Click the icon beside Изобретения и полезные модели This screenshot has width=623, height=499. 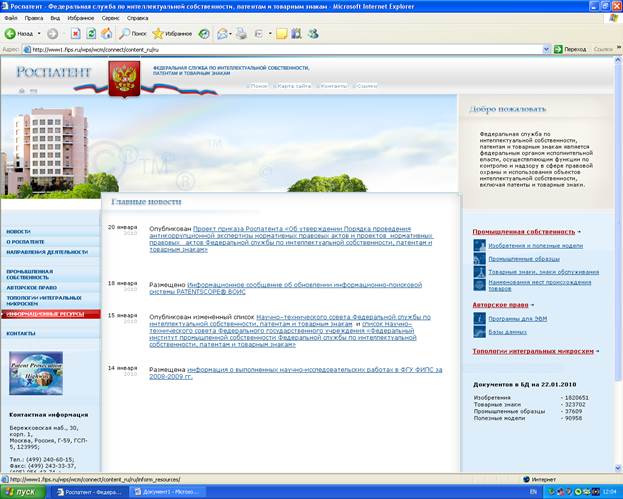click(x=480, y=245)
